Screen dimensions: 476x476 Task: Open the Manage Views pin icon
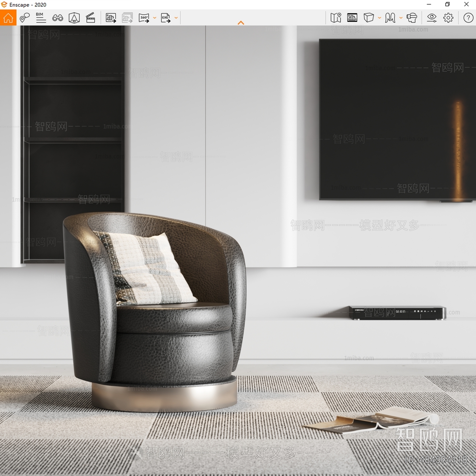coord(25,18)
